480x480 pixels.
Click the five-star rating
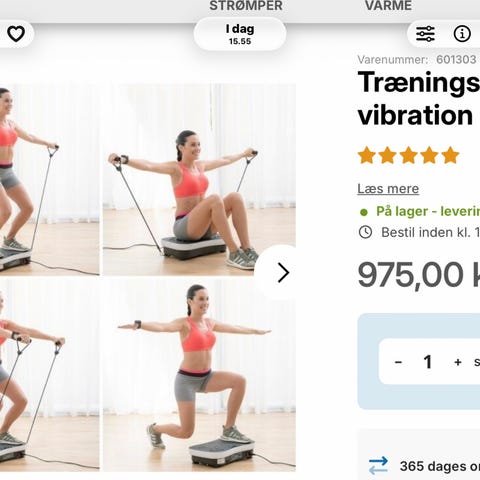[408, 155]
